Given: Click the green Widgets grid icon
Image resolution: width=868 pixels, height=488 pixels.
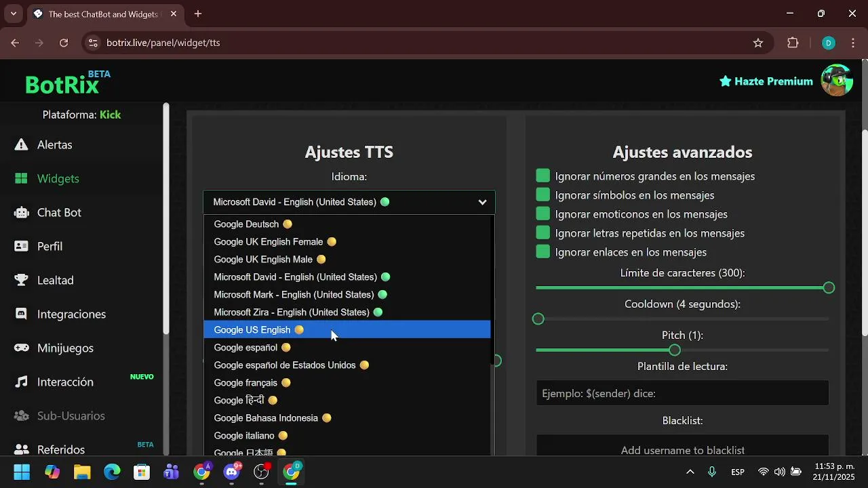Looking at the screenshot, I should [x=22, y=178].
